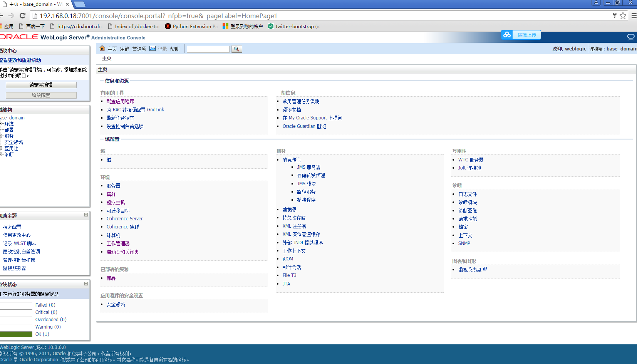The height and width of the screenshot is (364, 637).
Task: Click the ORACLE logo
Action: [18, 37]
